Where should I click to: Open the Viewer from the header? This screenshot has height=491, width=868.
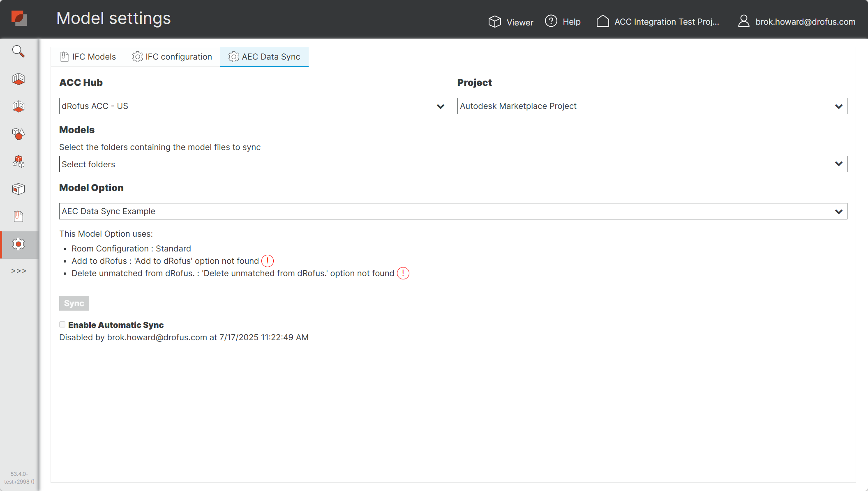(511, 22)
